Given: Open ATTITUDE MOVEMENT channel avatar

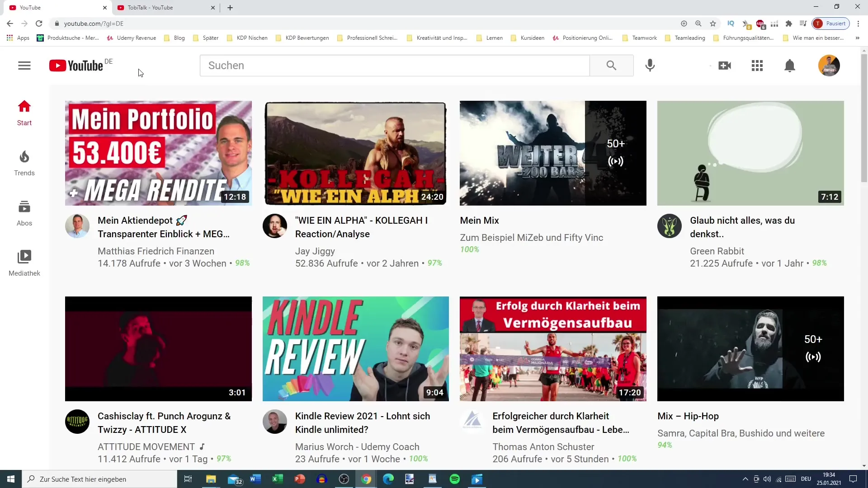Looking at the screenshot, I should (x=77, y=422).
